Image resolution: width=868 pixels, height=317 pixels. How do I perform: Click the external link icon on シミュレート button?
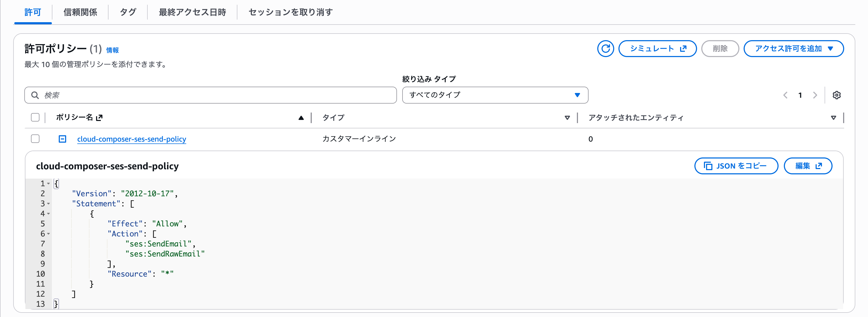683,48
